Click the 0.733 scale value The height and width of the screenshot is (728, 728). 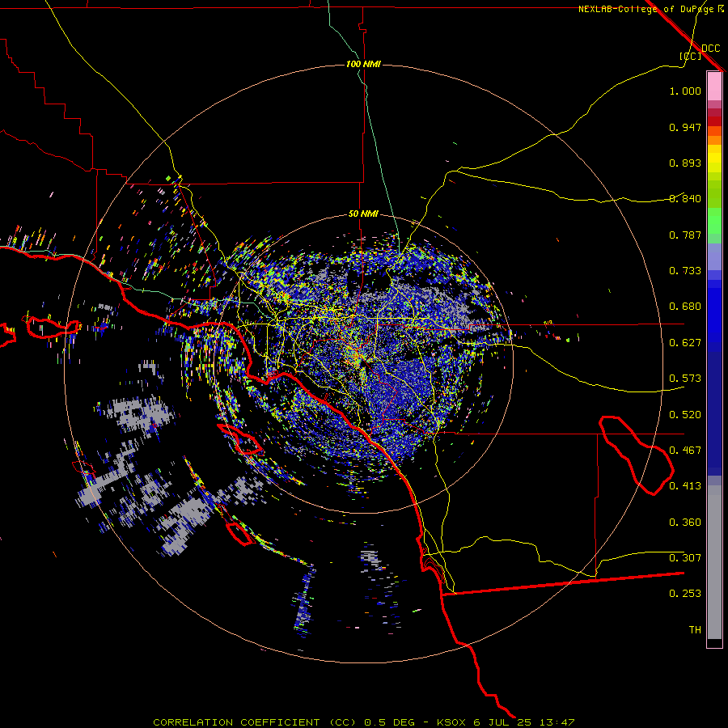pyautogui.click(x=685, y=271)
